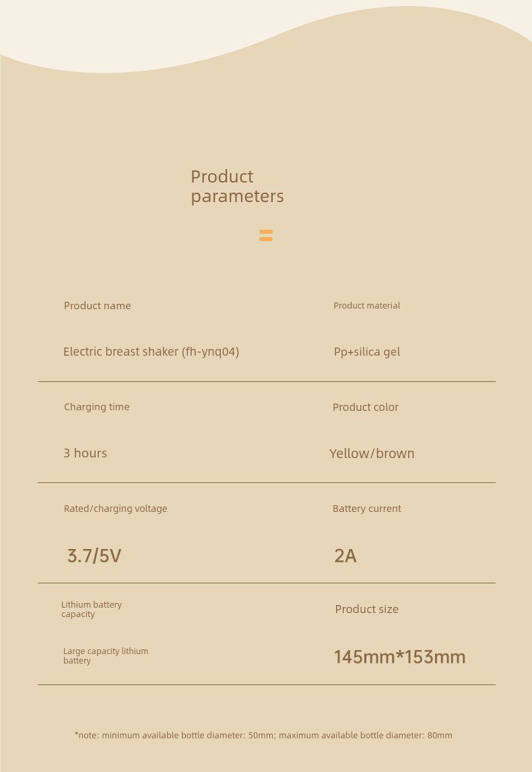Select the Yellow/brown color value
Screen dimensions: 532x772
click(x=372, y=453)
